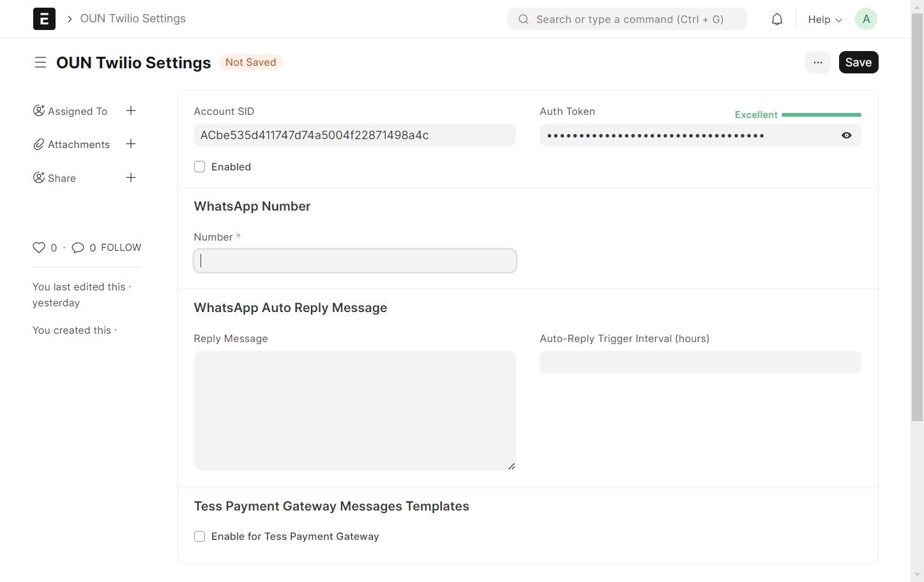
Task: Open the three-dot more actions menu
Action: coord(817,63)
